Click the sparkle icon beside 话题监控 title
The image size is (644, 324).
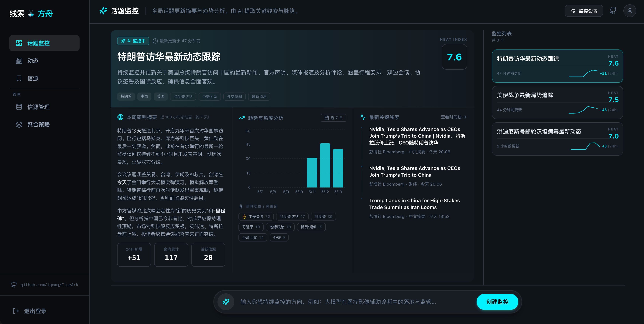click(103, 11)
